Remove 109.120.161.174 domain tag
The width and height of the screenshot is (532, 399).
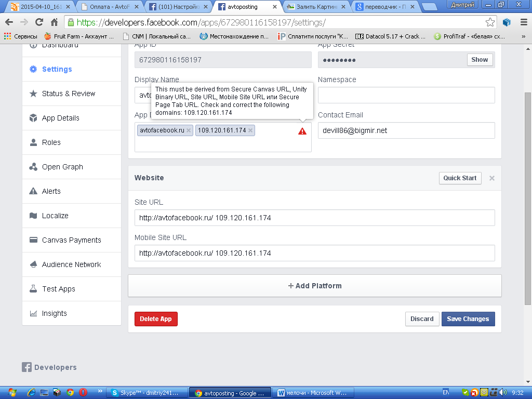250,130
